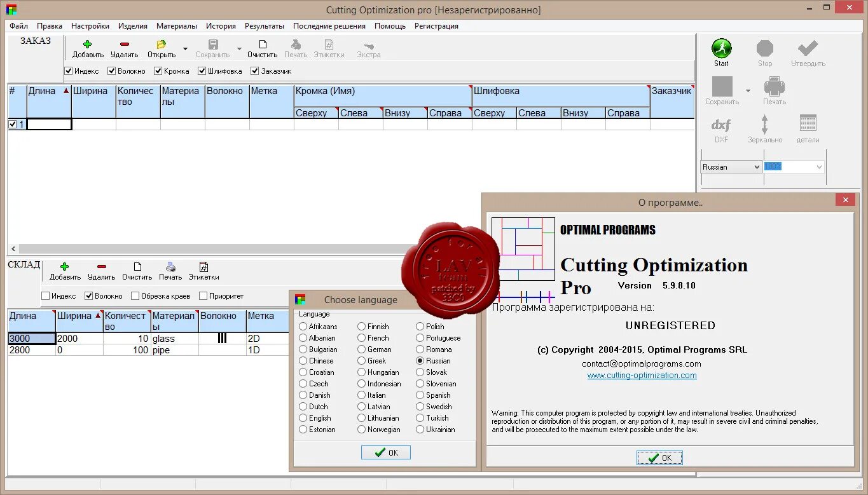The image size is (868, 495).
Task: Click the DXF export icon
Action: tap(721, 125)
